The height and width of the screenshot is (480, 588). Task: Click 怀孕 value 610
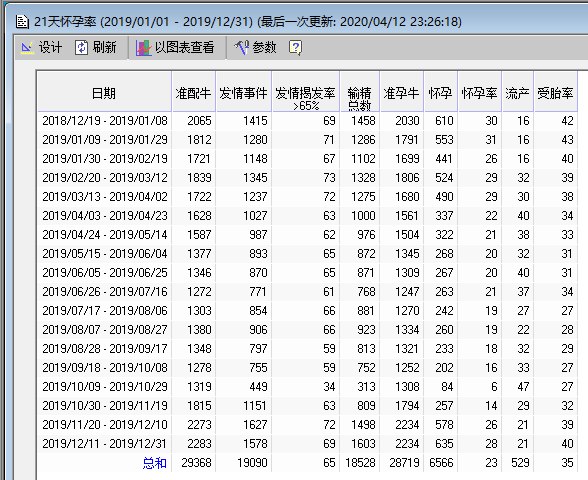[444, 121]
